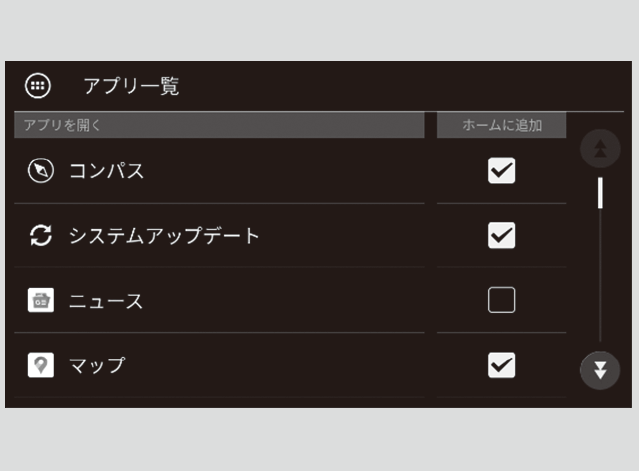Viewport: 639px width, 471px height.
Task: Click the アプリ一覧 screen title
Action: pyautogui.click(x=131, y=86)
